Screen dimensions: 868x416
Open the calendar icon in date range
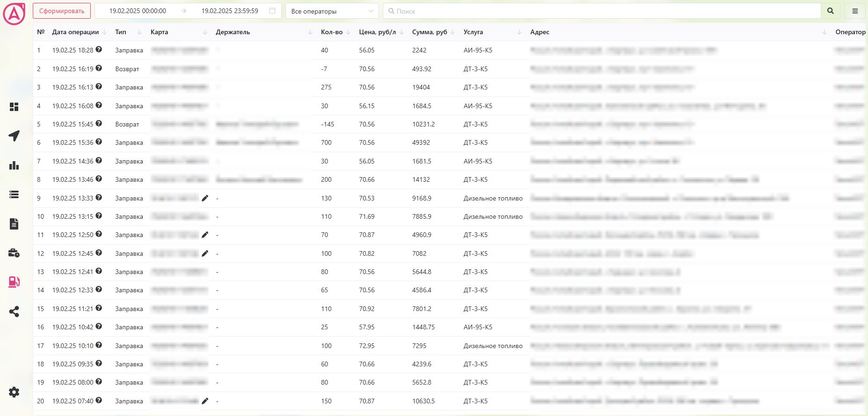(272, 11)
